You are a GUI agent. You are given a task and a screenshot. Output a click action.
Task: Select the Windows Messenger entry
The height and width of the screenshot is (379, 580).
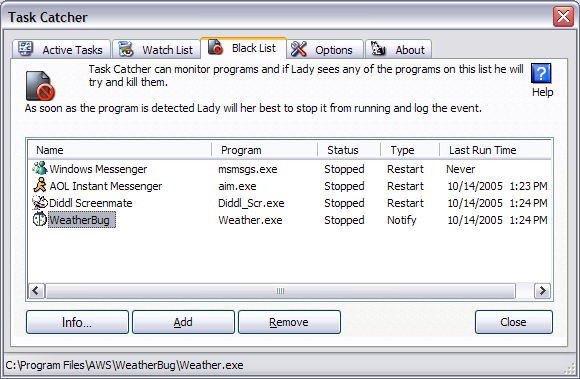[98, 169]
